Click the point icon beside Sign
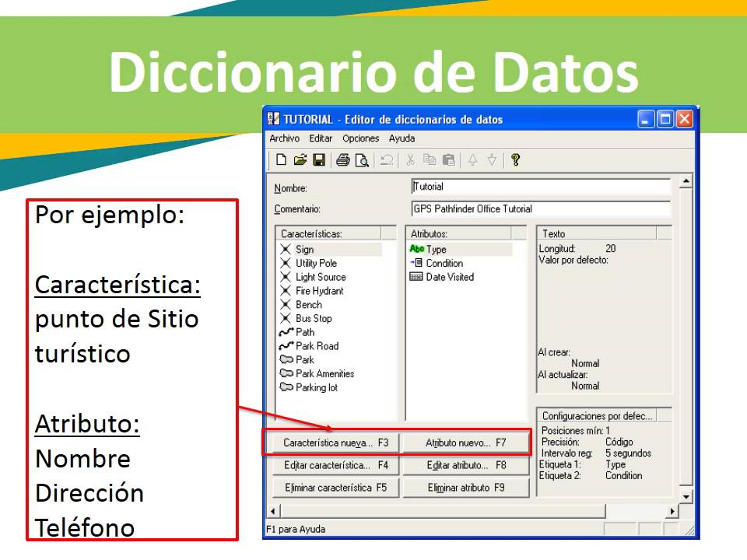 point(286,249)
